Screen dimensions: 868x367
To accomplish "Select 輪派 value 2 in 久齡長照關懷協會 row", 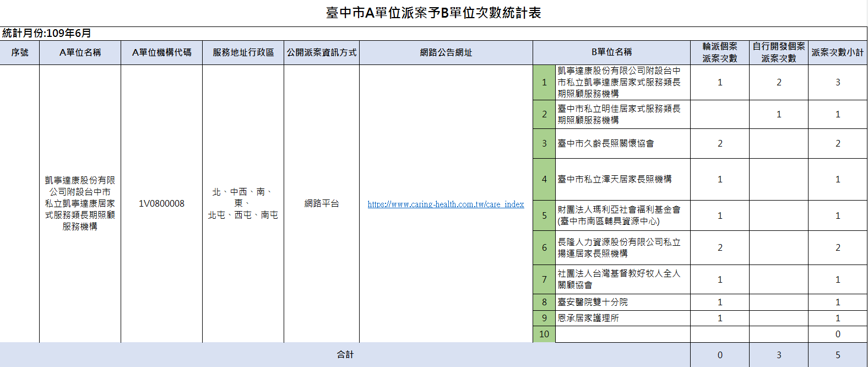I will click(720, 143).
